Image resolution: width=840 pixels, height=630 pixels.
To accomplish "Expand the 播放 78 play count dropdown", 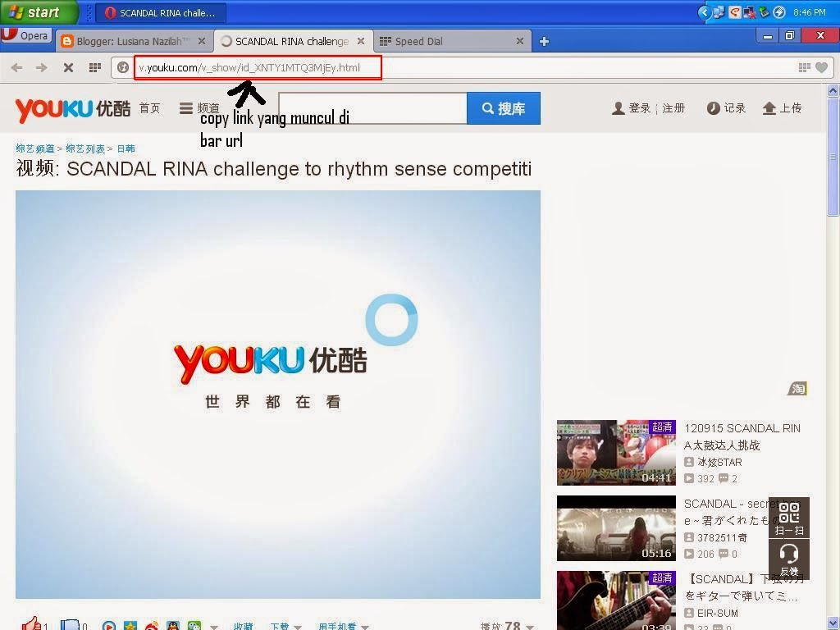I will coord(507,625).
